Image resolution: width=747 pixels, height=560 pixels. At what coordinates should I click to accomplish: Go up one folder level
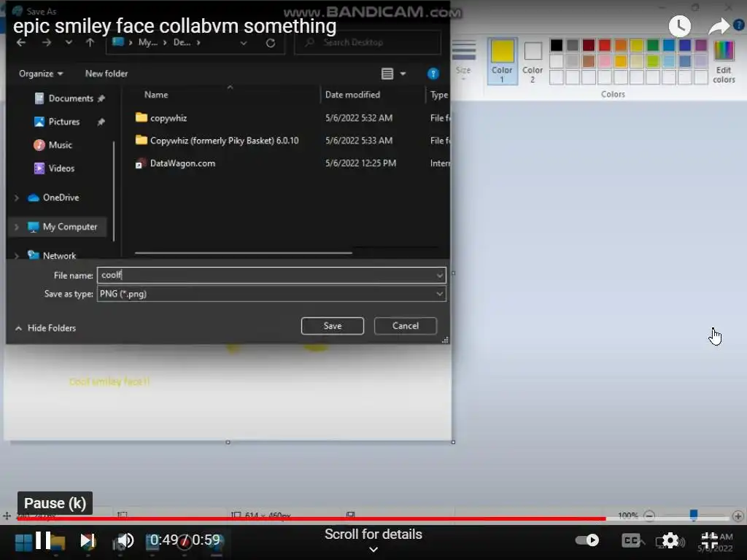(x=90, y=42)
